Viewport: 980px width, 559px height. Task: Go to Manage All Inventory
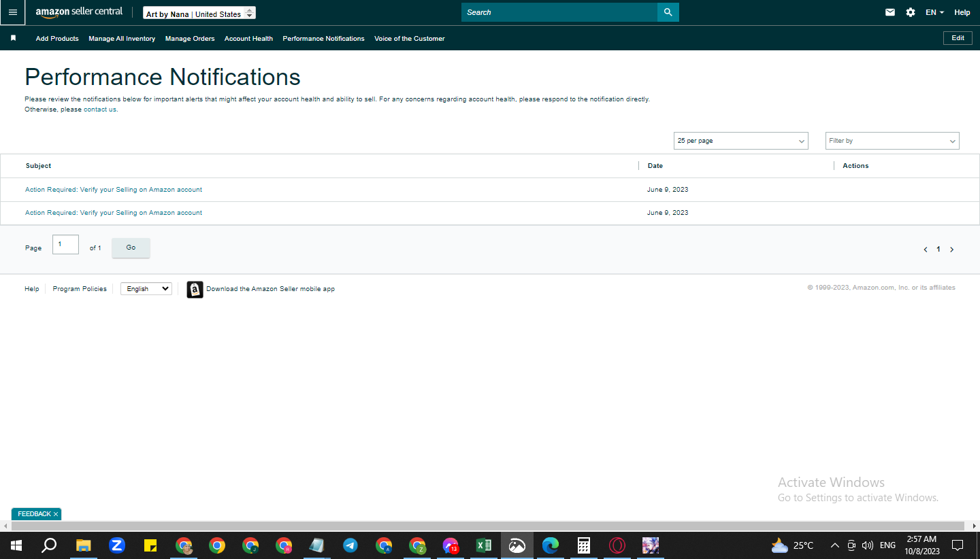122,39
